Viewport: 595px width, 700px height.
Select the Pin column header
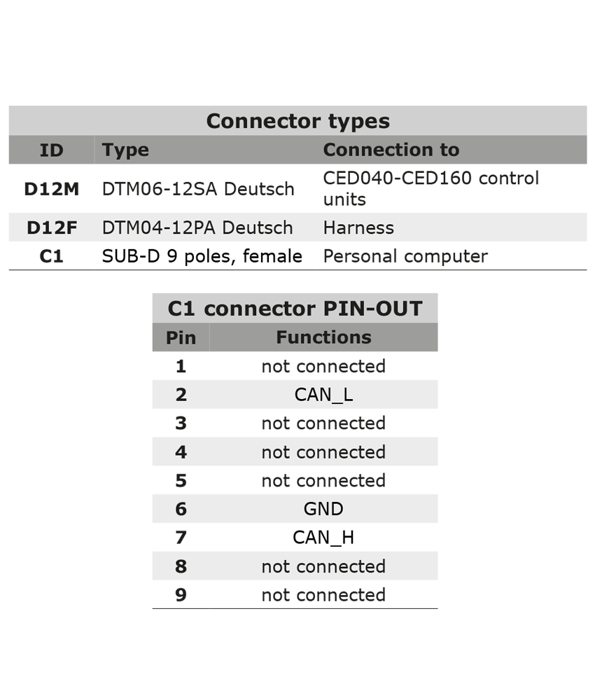[181, 337]
